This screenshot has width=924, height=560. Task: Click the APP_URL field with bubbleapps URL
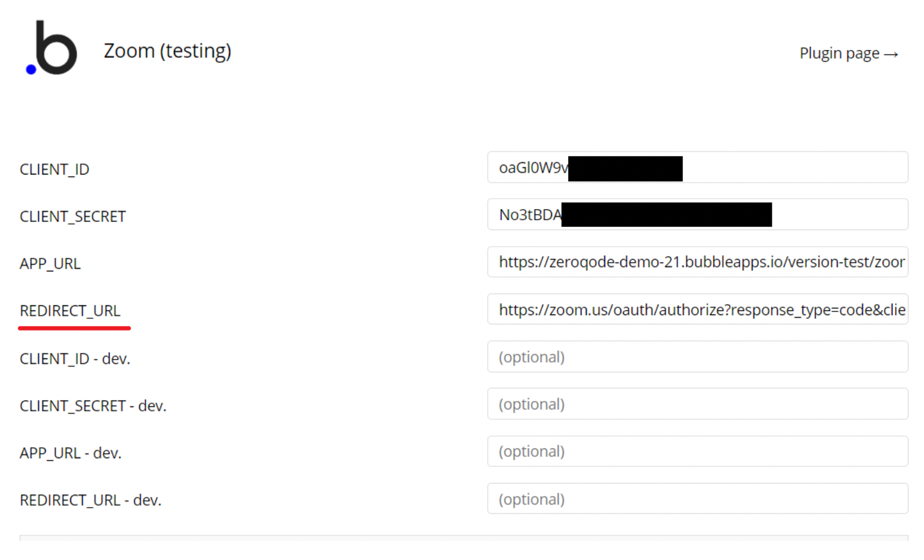point(698,262)
